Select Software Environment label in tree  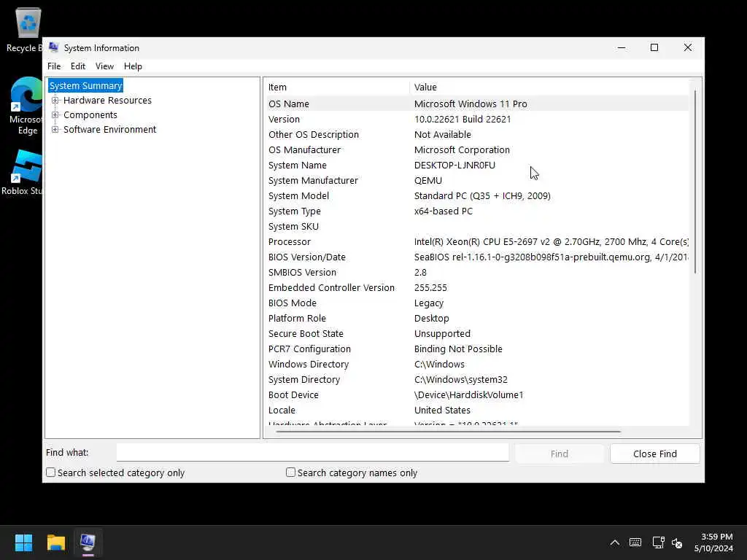(109, 130)
